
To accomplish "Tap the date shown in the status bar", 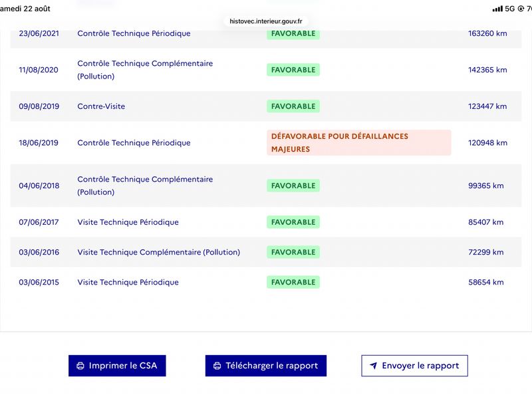I will pos(25,9).
